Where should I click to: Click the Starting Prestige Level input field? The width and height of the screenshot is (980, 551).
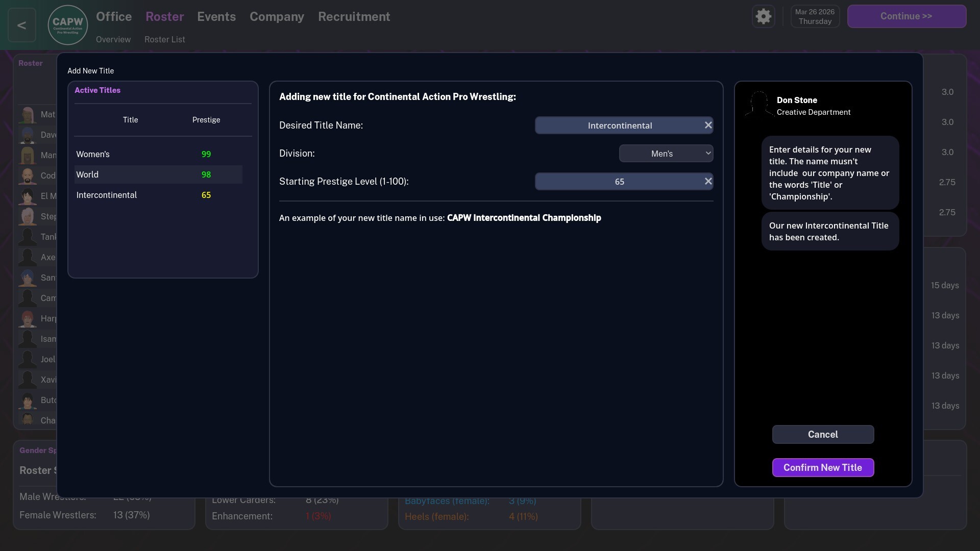[x=624, y=181]
